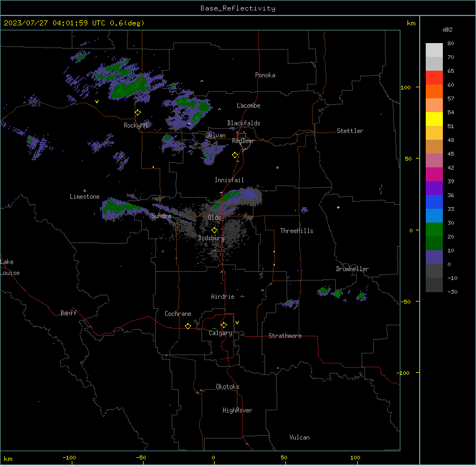Pick the blue 33-36 dBZ legend color
Image resolution: width=476 pixels, height=465 pixels.
[434, 202]
